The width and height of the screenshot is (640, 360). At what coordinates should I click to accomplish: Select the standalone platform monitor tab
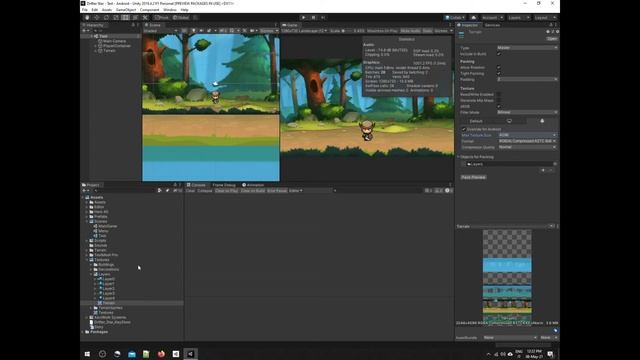point(509,121)
